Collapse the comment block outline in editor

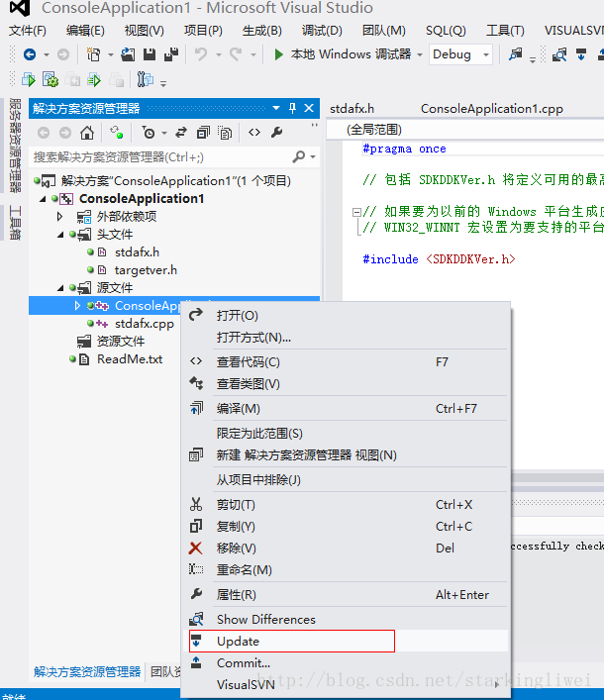click(356, 212)
